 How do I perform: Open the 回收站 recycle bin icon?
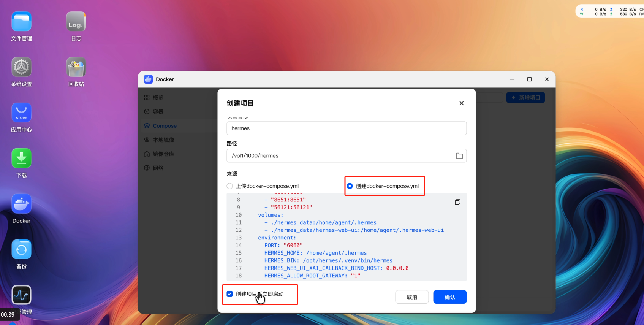76,67
